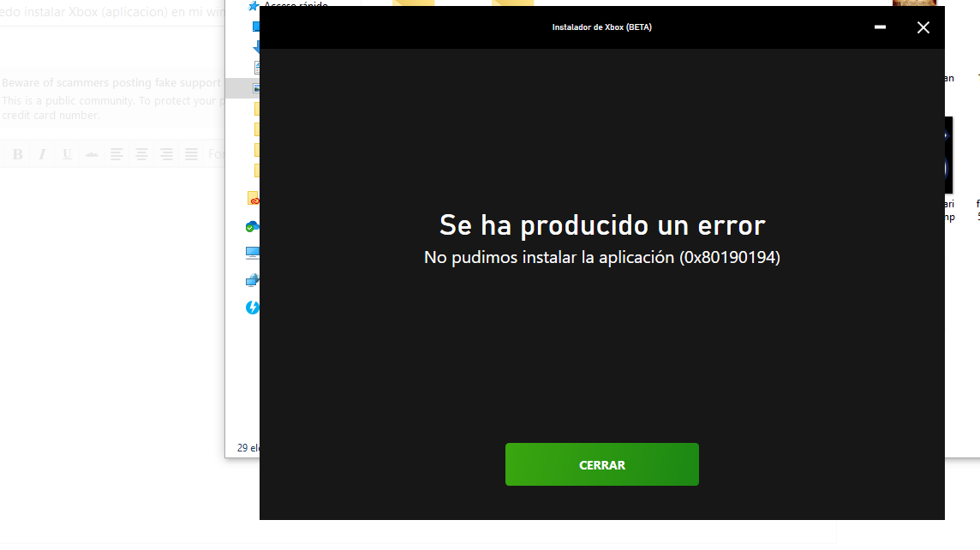Toggle underline in the forum editor
The width and height of the screenshot is (980, 550).
67,153
